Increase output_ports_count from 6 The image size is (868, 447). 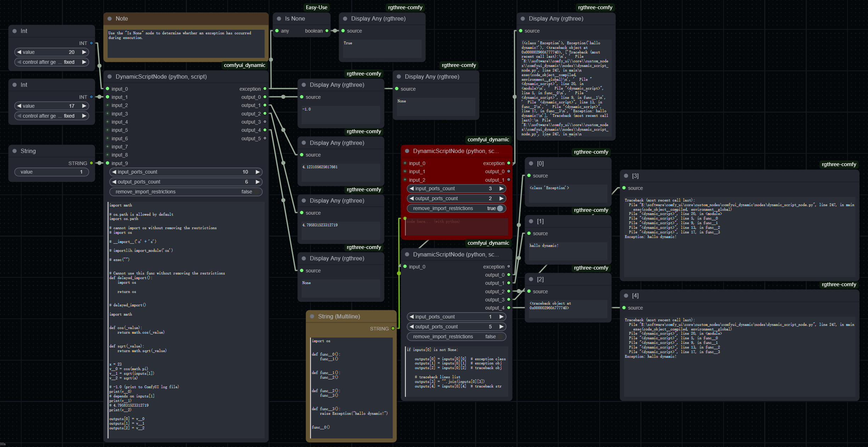(258, 182)
